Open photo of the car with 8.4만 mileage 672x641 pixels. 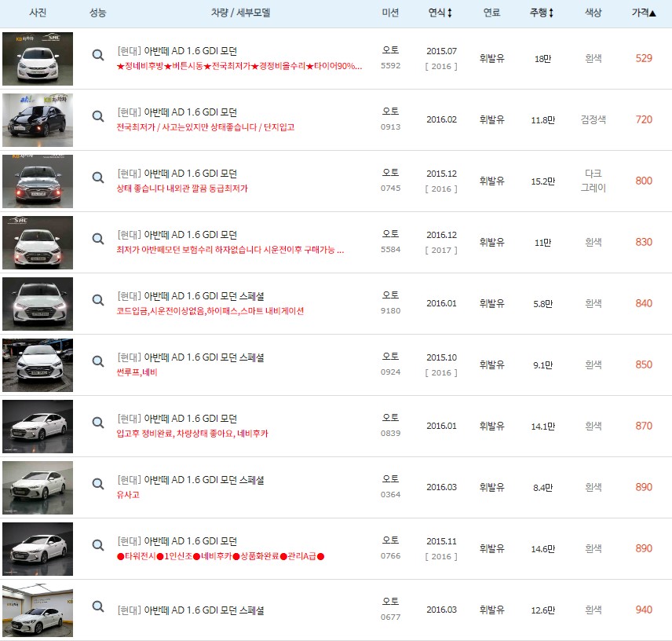(38, 488)
